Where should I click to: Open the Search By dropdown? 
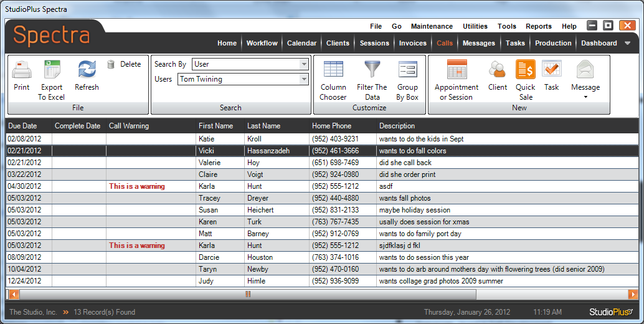click(304, 64)
